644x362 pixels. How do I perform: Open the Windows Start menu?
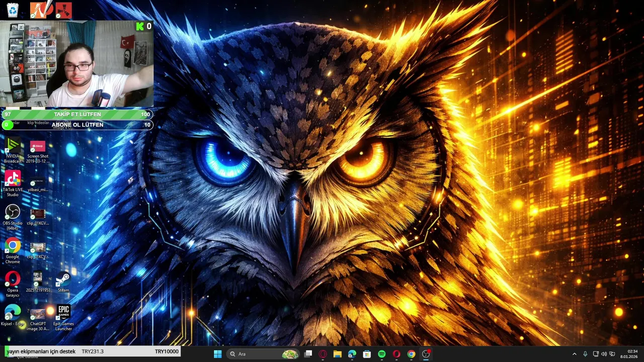(x=217, y=354)
